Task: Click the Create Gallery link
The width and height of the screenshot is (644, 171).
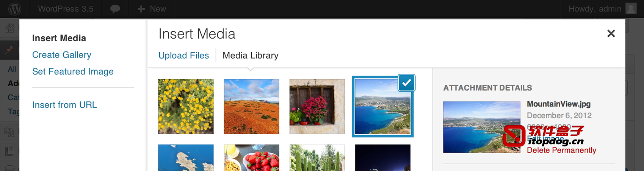Action: [x=62, y=55]
